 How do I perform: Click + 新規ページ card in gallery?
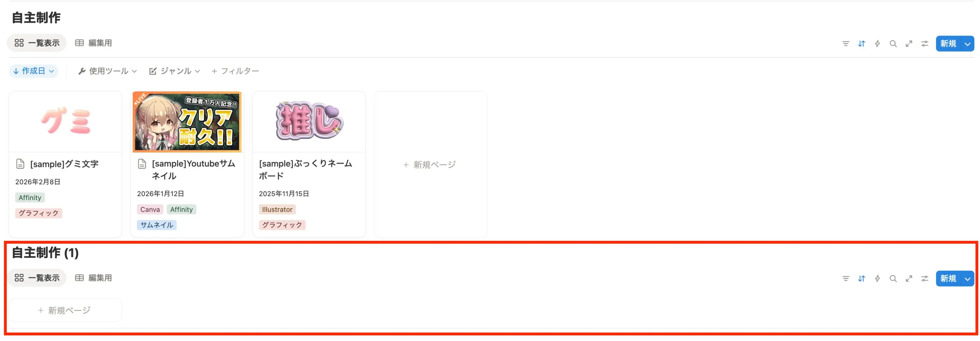click(430, 165)
